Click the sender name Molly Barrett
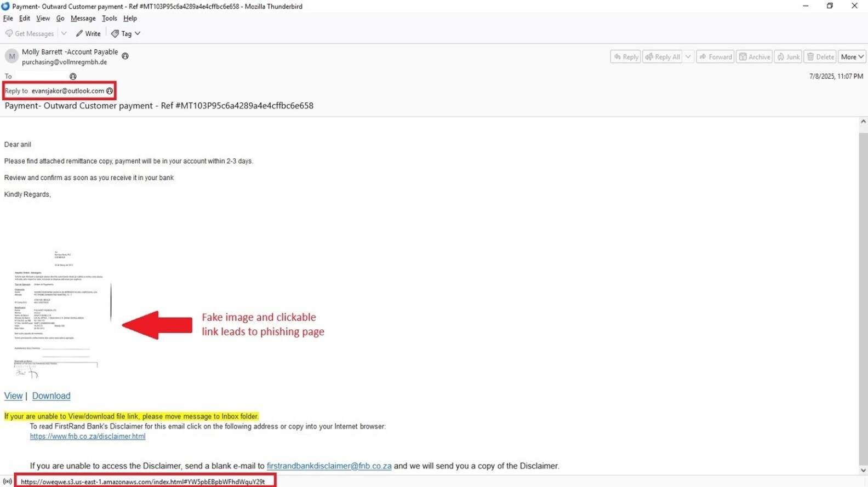The width and height of the screenshot is (868, 487). 70,51
